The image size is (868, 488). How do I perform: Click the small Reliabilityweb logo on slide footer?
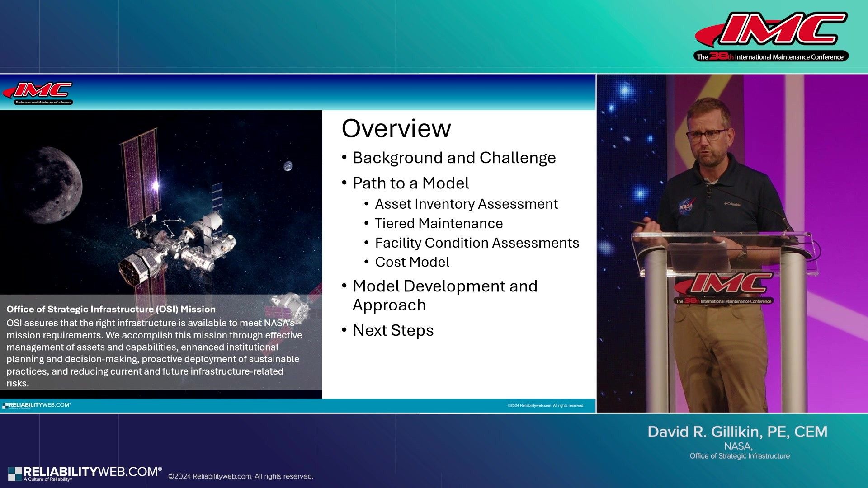tap(36, 405)
